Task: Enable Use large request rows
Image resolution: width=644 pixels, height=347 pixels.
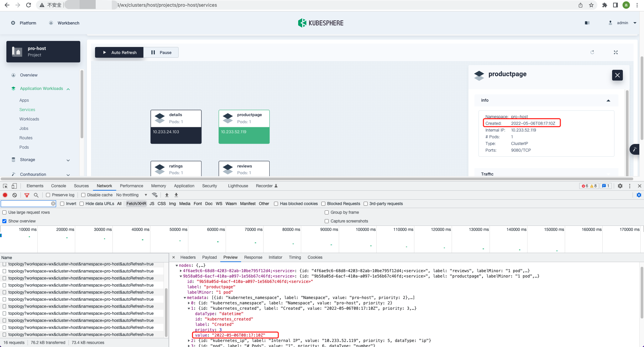Action: coord(4,212)
